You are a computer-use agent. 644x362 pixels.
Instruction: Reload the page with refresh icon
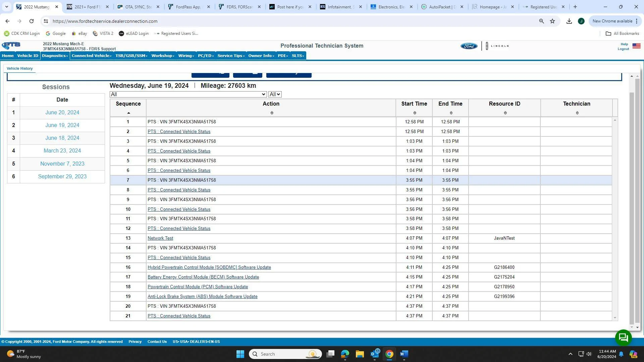(x=32, y=21)
